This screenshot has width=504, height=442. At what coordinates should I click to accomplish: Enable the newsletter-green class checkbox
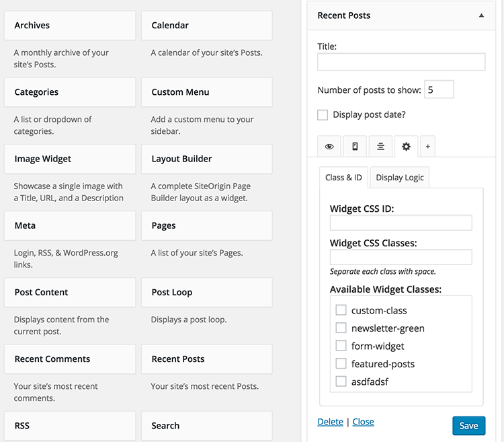pyautogui.click(x=341, y=328)
